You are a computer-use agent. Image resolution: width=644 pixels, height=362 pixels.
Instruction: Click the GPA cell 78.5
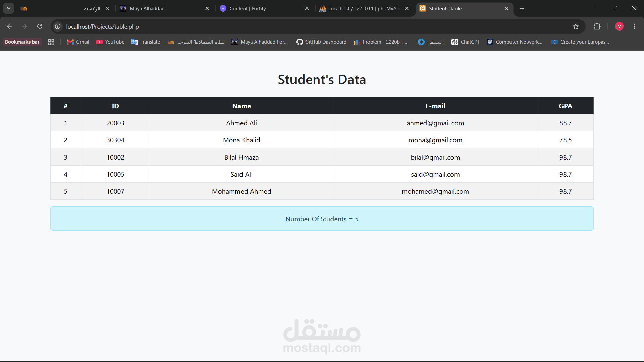pyautogui.click(x=566, y=140)
